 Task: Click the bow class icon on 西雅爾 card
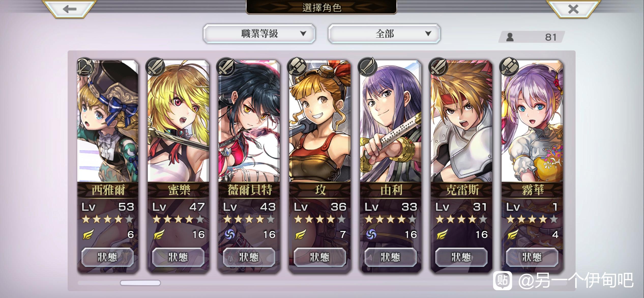coord(85,67)
